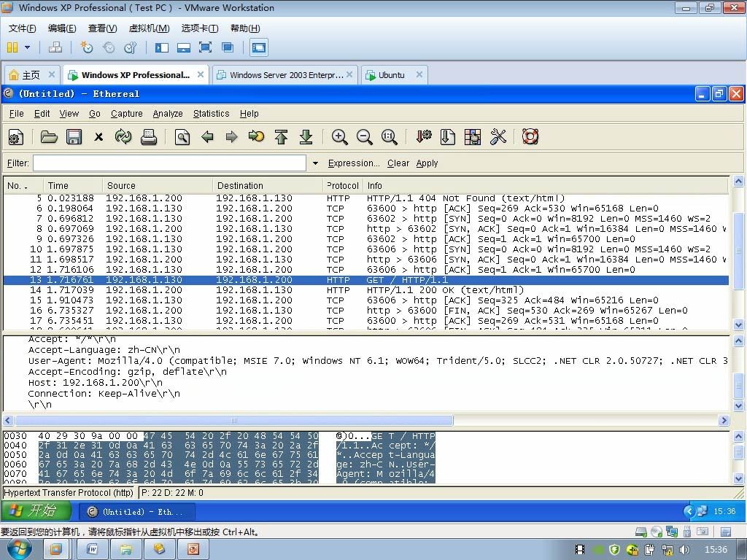This screenshot has width=747, height=560.
Task: Sort packets by Destination column header
Action: click(x=268, y=186)
